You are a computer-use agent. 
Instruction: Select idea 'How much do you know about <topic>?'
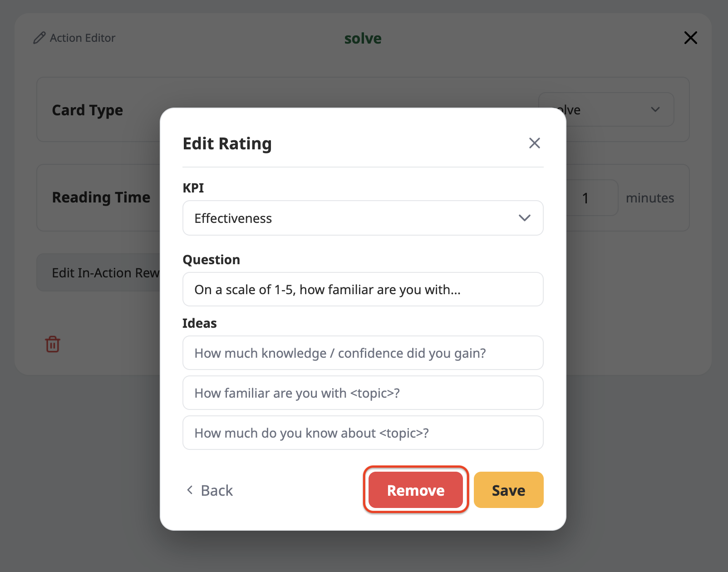[x=363, y=433]
